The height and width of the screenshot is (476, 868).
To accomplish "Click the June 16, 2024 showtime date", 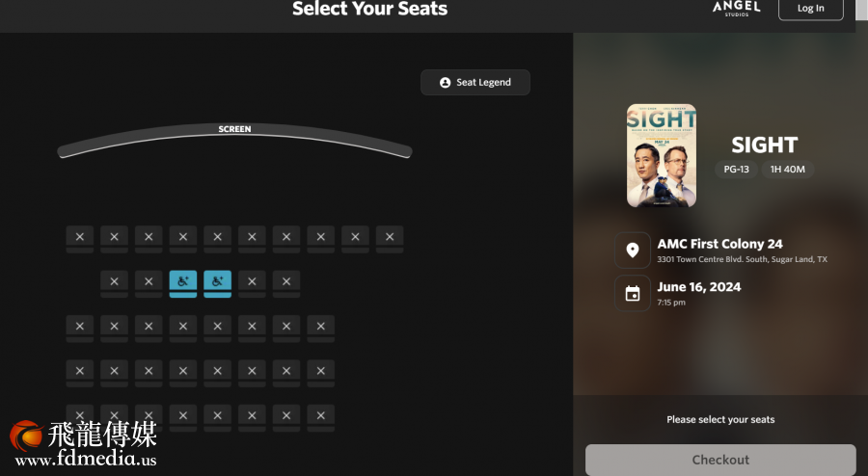I will (699, 287).
